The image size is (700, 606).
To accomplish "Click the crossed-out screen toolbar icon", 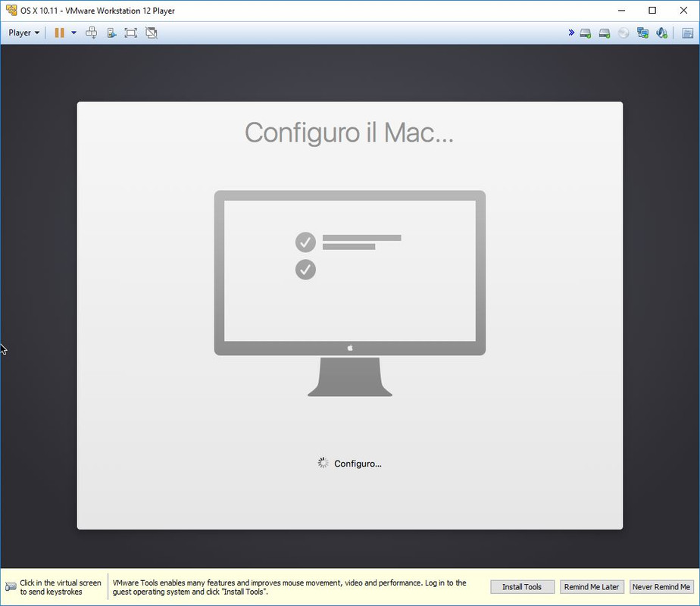I will coord(152,33).
